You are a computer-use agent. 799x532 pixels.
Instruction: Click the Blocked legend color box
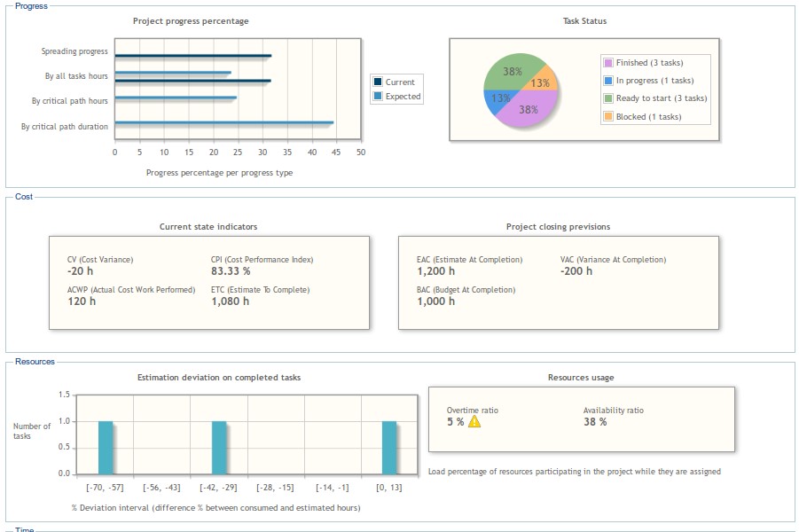(608, 117)
